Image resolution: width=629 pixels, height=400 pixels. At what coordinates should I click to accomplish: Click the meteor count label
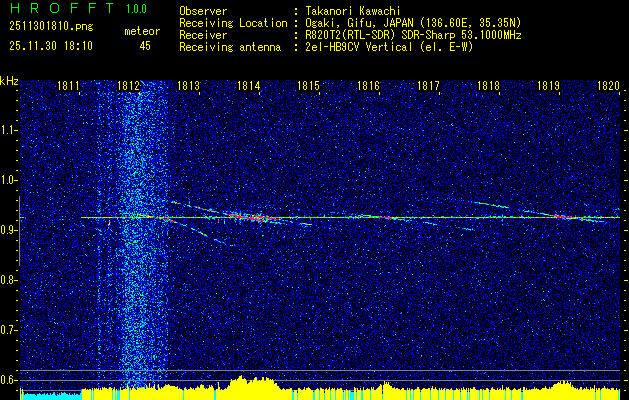point(142,31)
